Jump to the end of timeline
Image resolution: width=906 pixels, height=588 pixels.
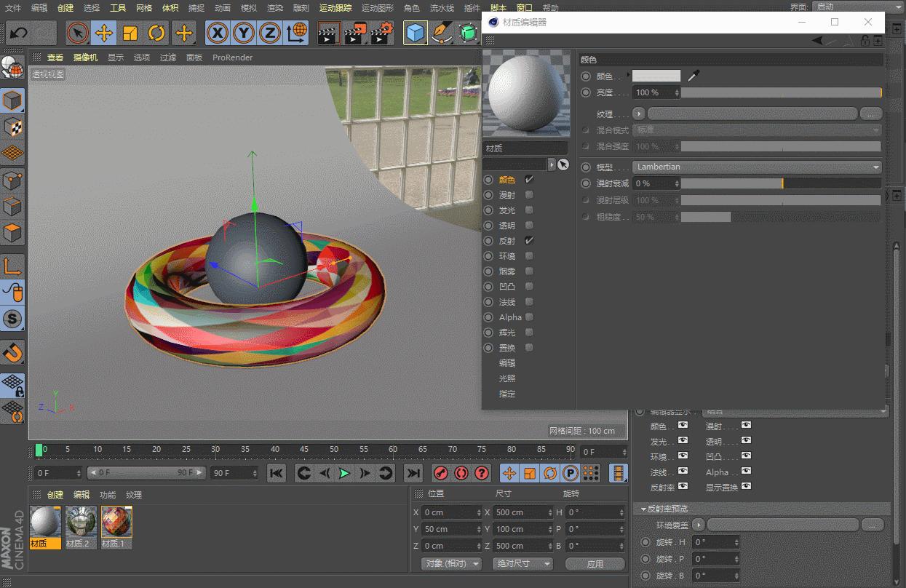[413, 473]
